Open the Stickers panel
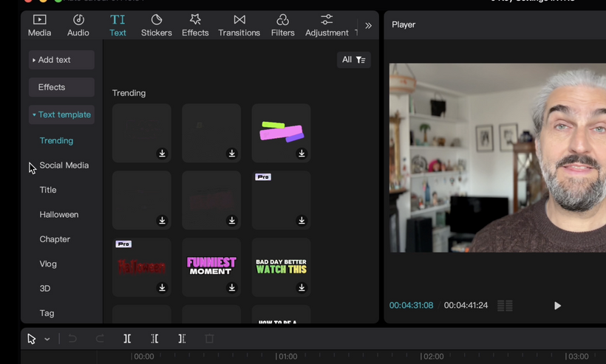The height and width of the screenshot is (364, 606). [156, 25]
